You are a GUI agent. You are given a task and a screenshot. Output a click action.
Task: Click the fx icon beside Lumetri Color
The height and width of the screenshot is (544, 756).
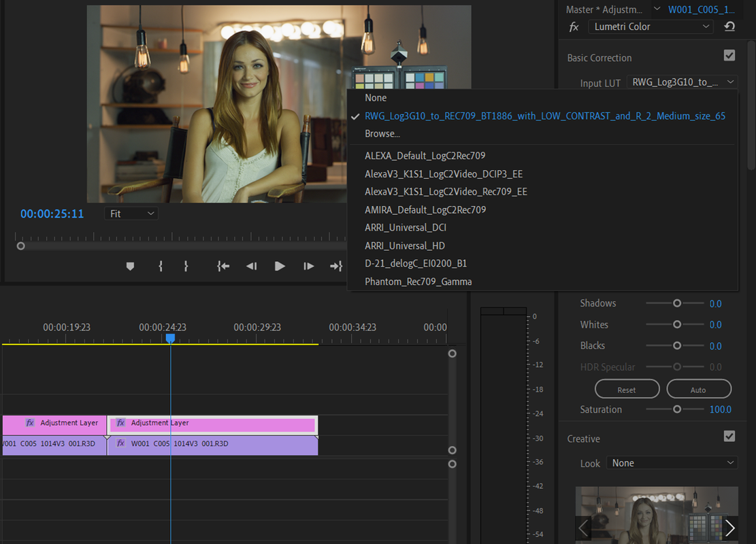[x=574, y=27]
